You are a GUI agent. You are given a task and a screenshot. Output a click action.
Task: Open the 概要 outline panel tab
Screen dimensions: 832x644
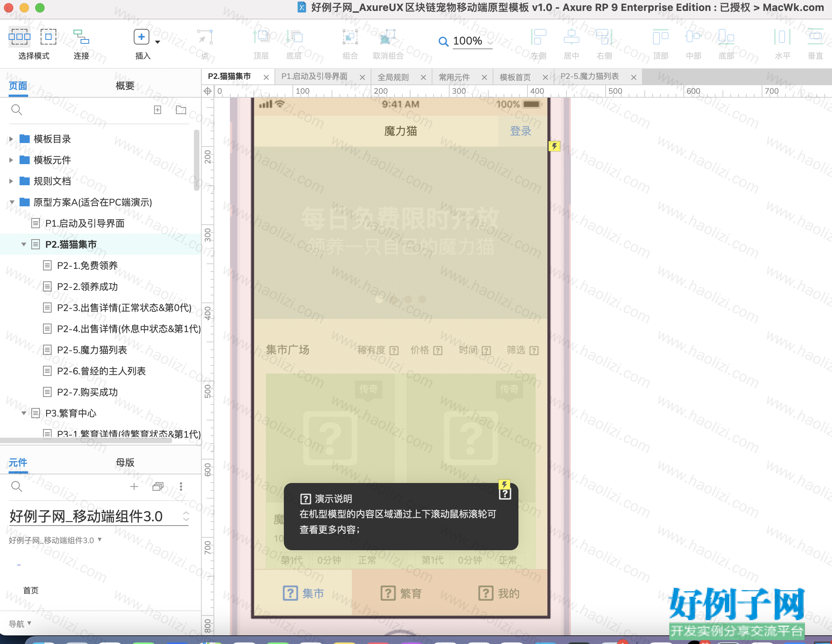[125, 86]
